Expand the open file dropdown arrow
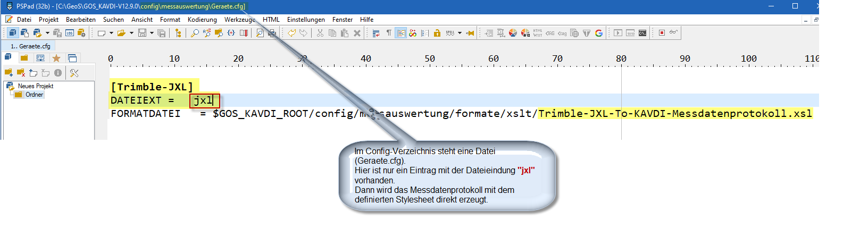The image size is (868, 228). 131,33
